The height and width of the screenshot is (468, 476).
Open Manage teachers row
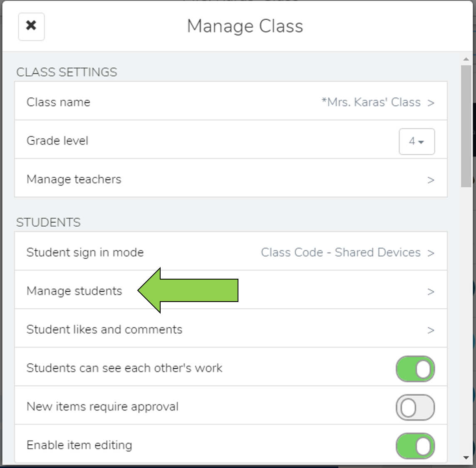[x=231, y=178]
